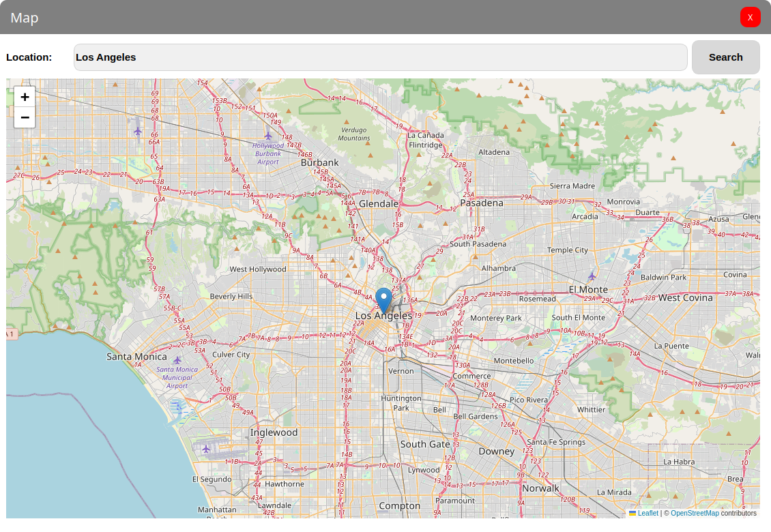The width and height of the screenshot is (771, 532).
Task: Click inside the Location text field
Action: click(x=379, y=57)
